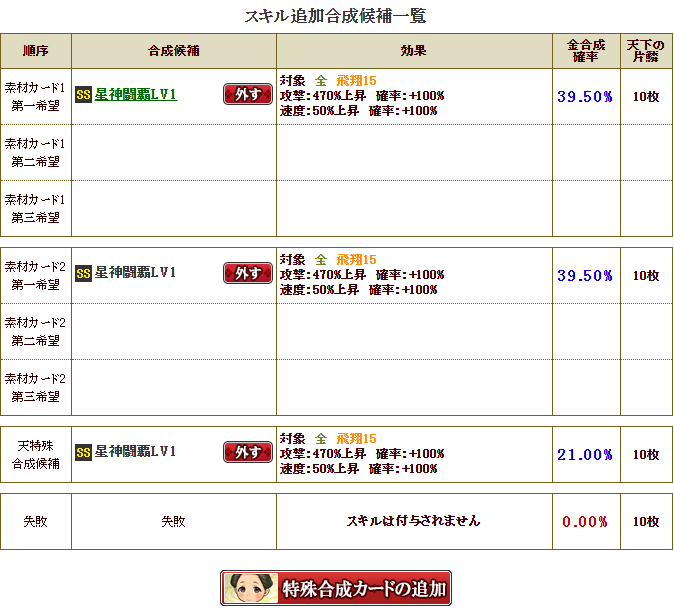Click 天特殊 合成候補 row label
Viewport: 674px width, 612px height.
coord(35,454)
